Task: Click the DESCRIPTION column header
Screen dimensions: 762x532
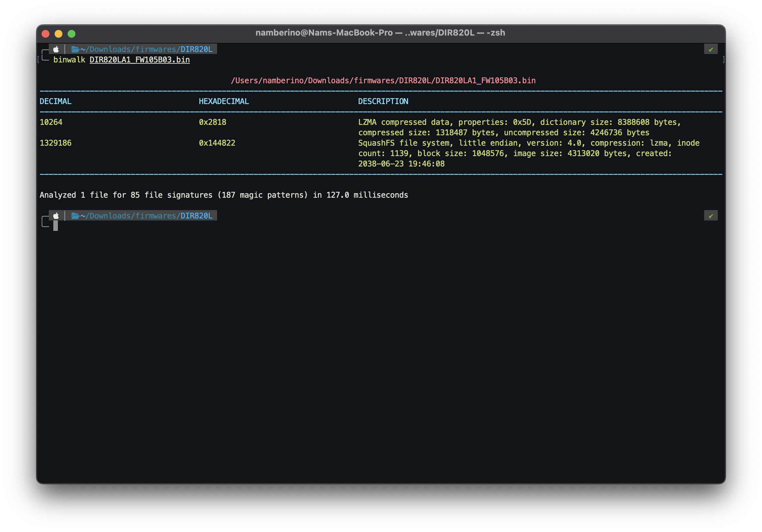Action: [383, 101]
